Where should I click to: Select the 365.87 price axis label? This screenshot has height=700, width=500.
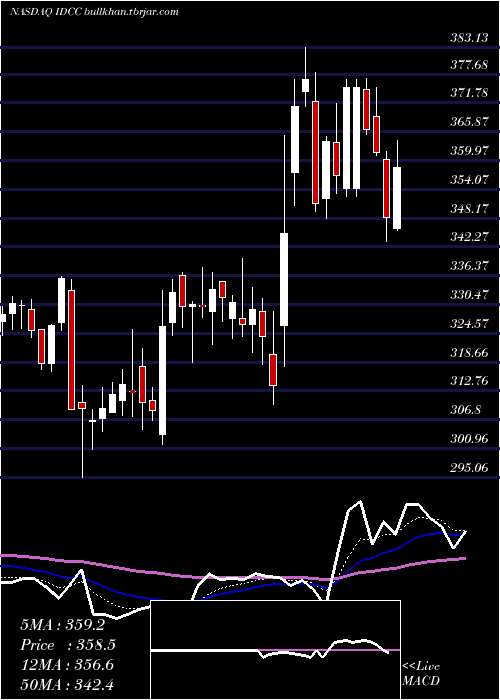pos(469,122)
